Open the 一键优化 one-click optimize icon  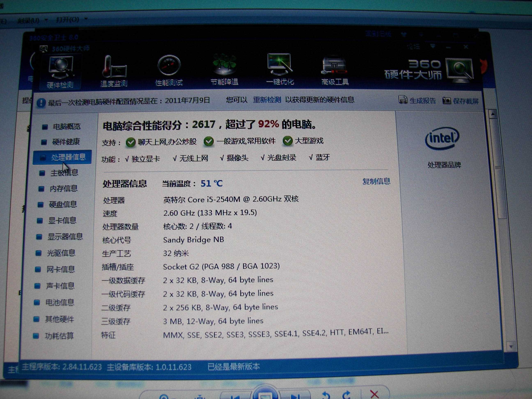(280, 69)
